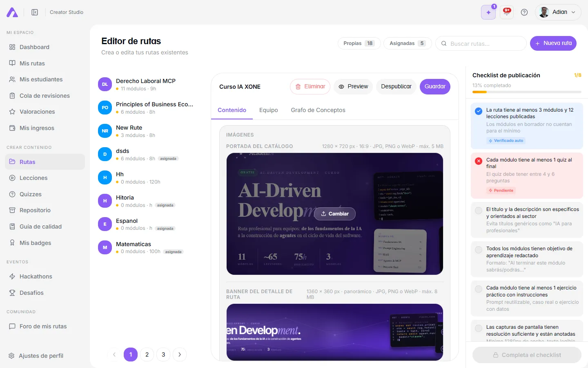Click failed item: módulo tiene 1 quiz
The width and height of the screenshot is (588, 368).
(527, 175)
